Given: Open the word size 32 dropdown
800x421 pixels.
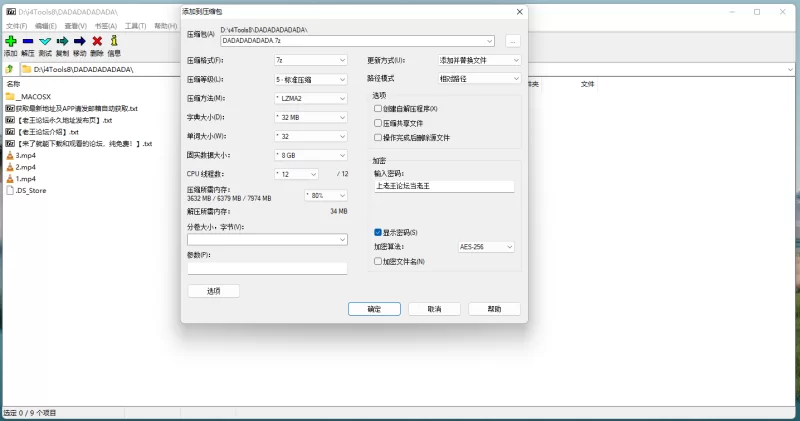Looking at the screenshot, I should click(311, 136).
